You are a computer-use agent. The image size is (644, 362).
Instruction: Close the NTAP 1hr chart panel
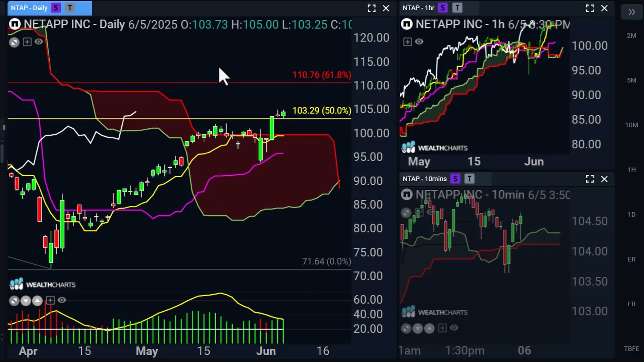[604, 8]
